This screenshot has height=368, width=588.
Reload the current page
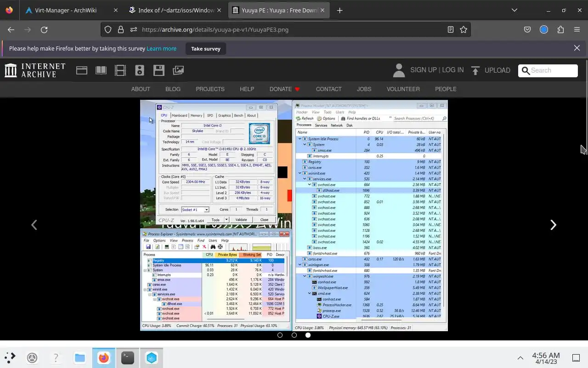[x=44, y=29]
